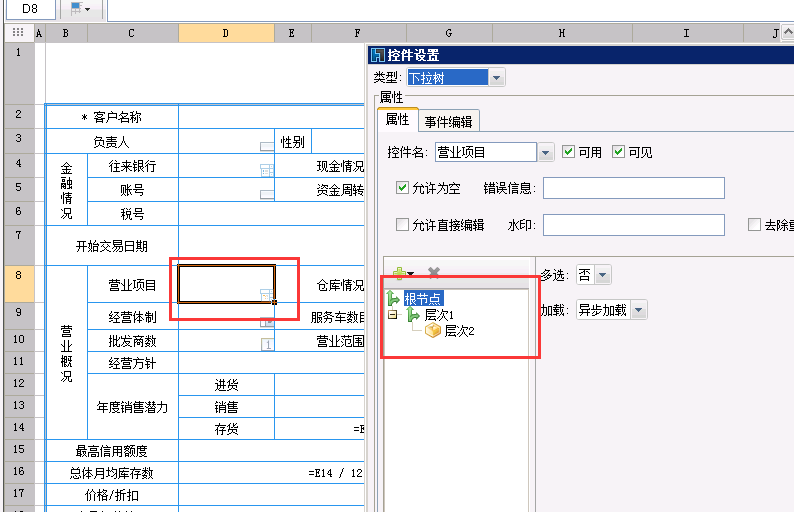Click the 开始交易日期 cell
Screen dimensions: 794x512
(112, 246)
